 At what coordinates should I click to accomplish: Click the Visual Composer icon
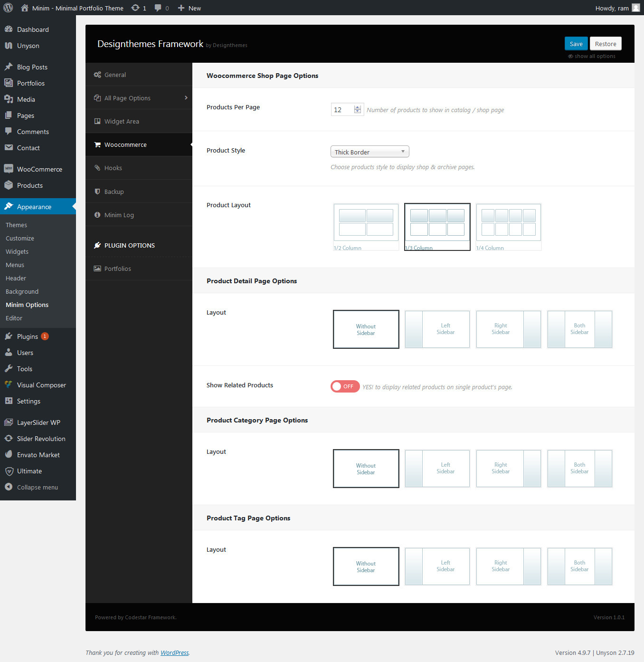pyautogui.click(x=9, y=384)
